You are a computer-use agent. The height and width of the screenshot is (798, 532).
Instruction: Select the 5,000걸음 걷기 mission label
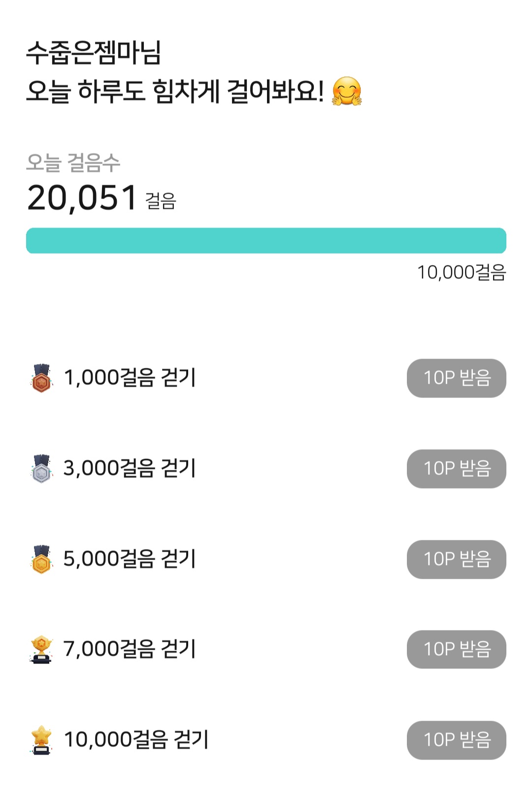click(130, 559)
